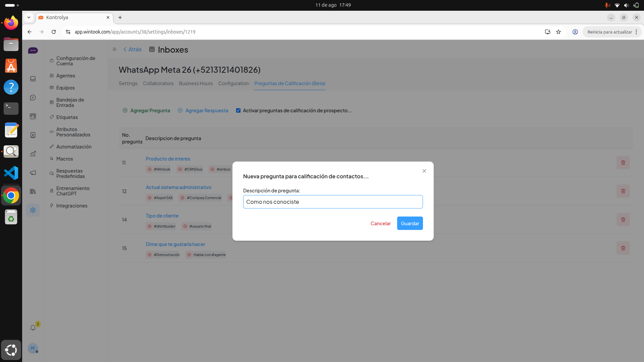
Task: Switch to Collaborators tab
Action: (x=158, y=83)
